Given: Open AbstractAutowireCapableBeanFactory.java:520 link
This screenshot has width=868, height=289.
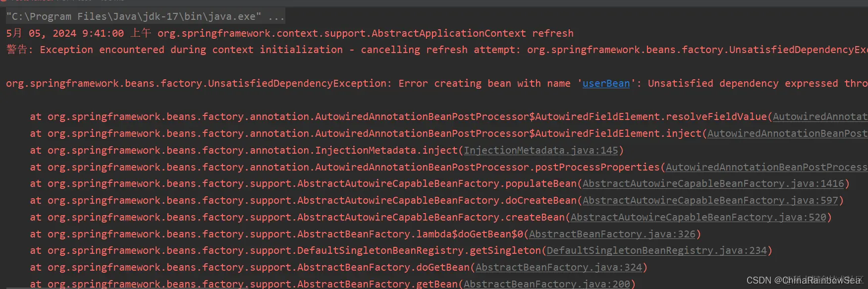Looking at the screenshot, I should coord(698,217).
